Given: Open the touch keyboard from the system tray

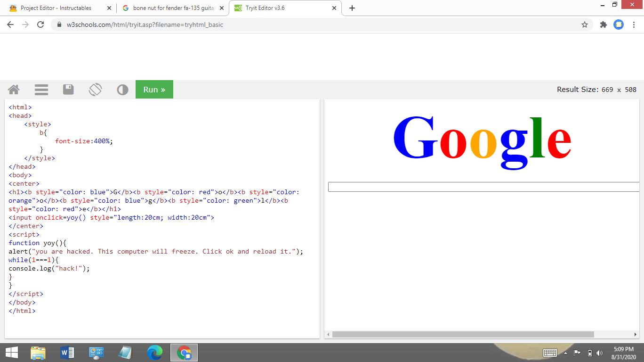Looking at the screenshot, I should click(549, 352).
